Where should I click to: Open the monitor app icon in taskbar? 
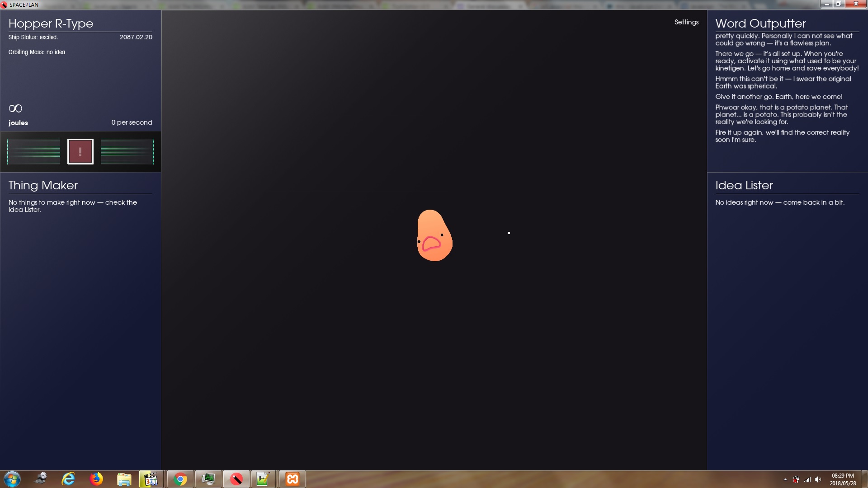tap(208, 479)
